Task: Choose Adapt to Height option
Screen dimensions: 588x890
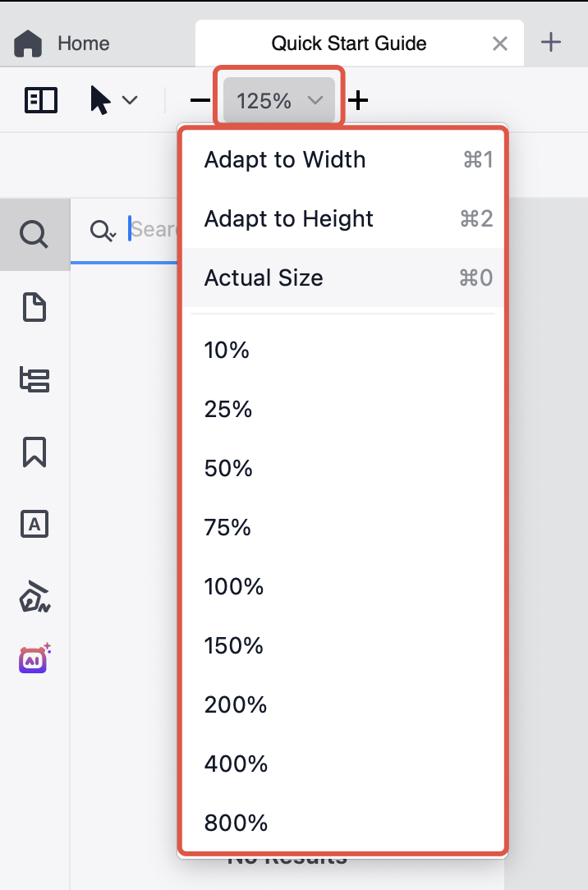Action: point(289,218)
